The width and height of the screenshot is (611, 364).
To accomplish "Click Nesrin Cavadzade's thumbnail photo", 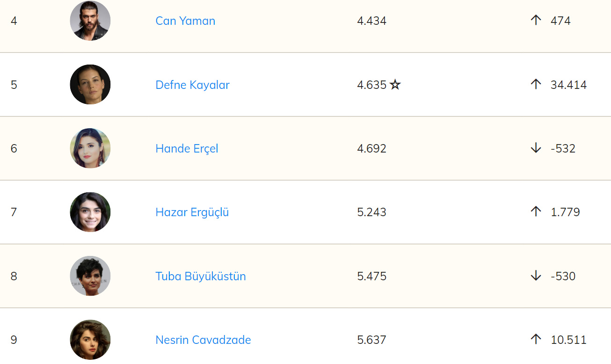I will click(90, 340).
